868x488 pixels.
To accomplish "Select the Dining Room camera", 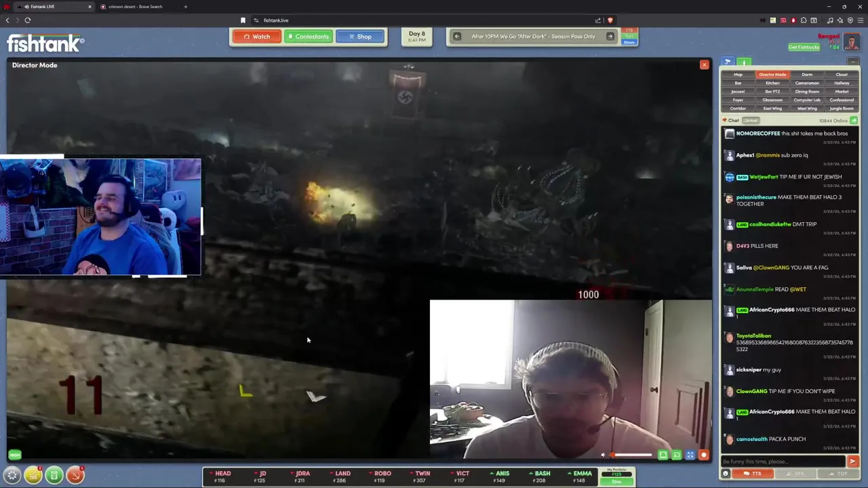I will point(807,91).
